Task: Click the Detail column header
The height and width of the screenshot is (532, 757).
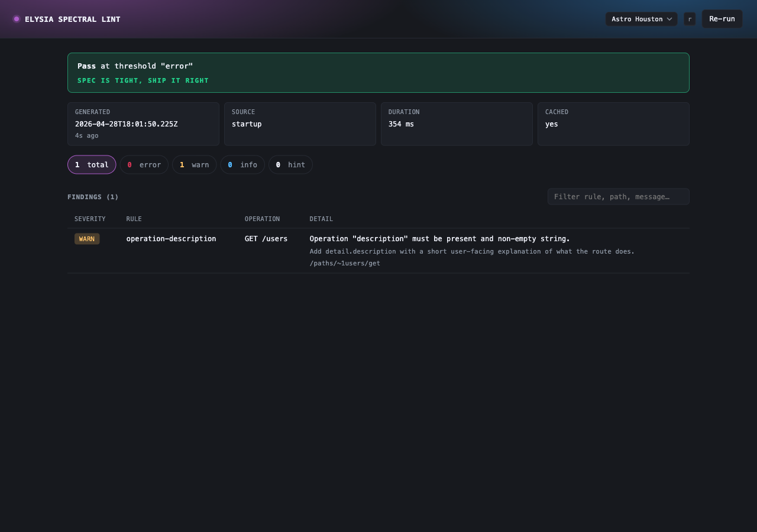Action: coord(321,219)
